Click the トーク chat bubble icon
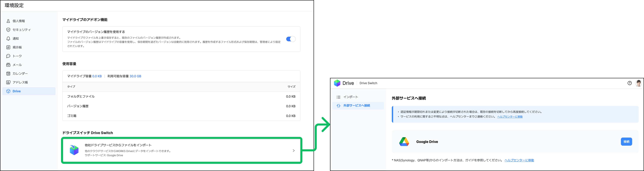644x171 pixels. click(x=8, y=56)
